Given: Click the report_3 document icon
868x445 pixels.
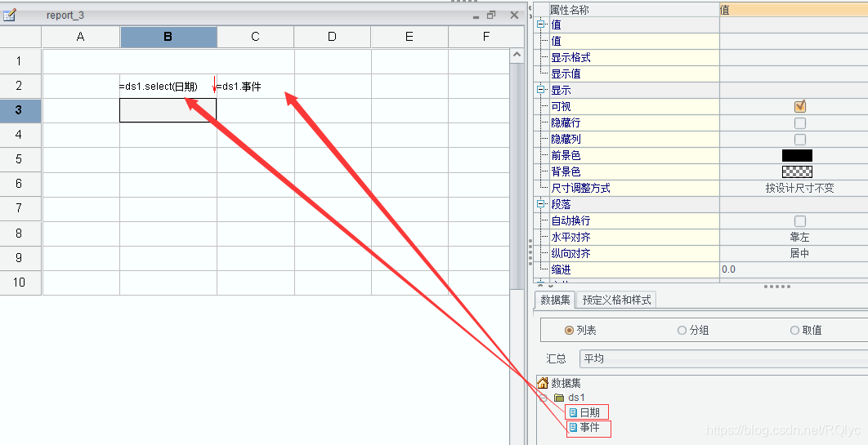Looking at the screenshot, I should (10, 15).
